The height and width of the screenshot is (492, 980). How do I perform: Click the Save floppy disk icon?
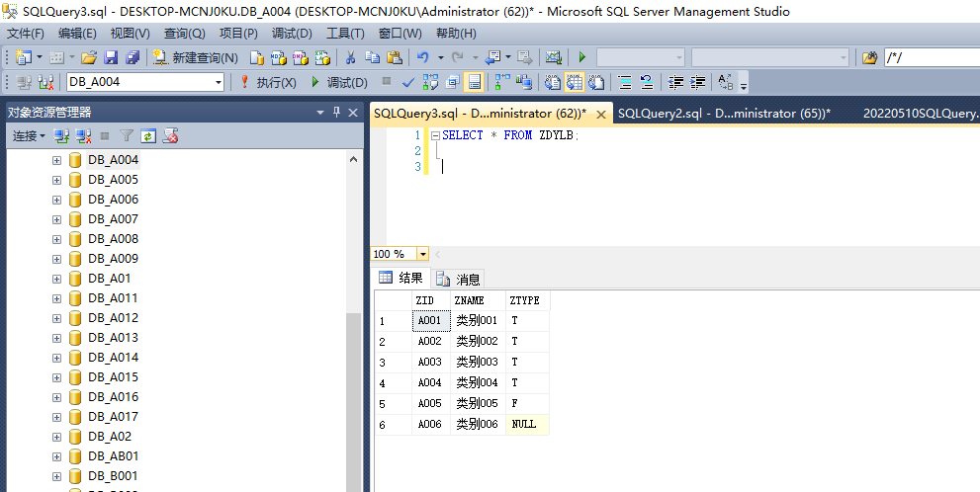tap(111, 57)
